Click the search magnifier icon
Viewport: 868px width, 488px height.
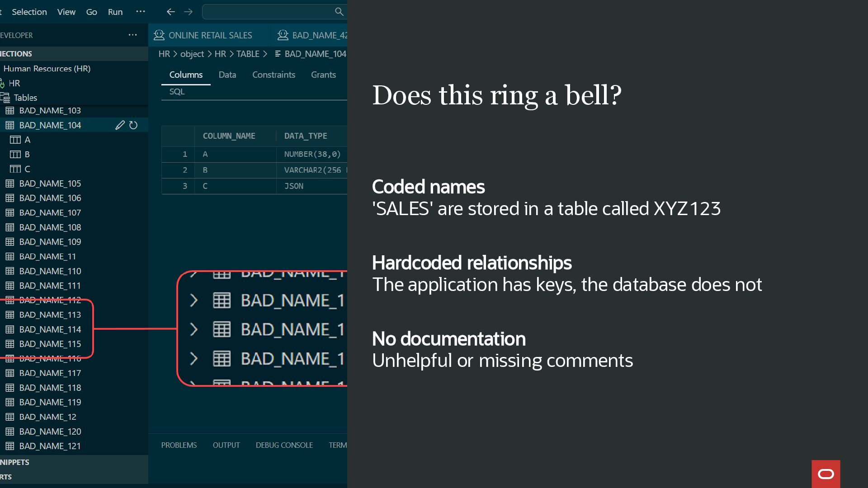pyautogui.click(x=339, y=12)
